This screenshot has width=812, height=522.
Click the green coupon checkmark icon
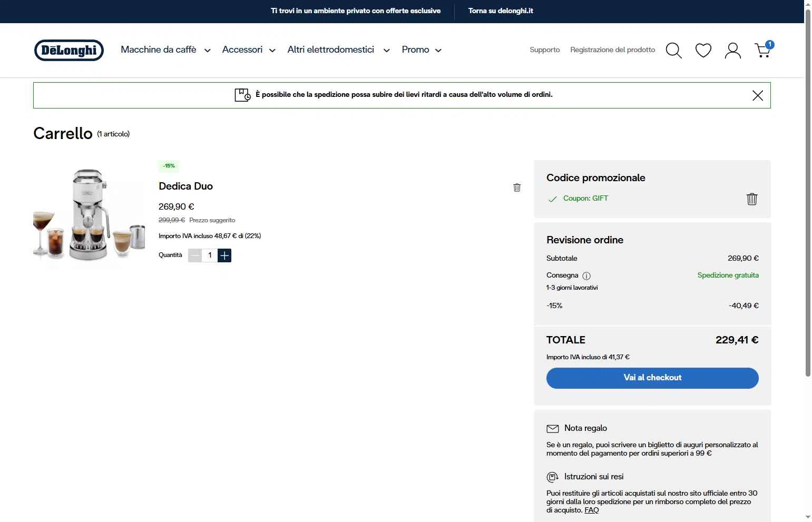tap(553, 199)
